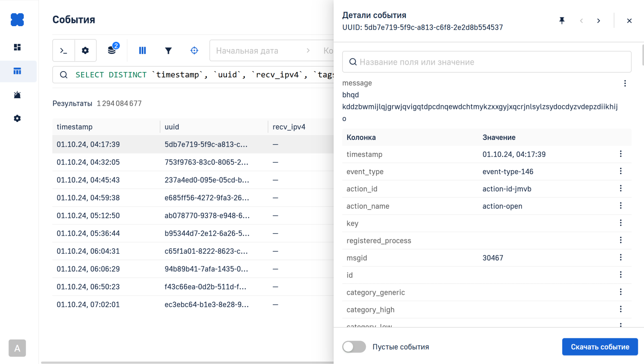This screenshot has height=364, width=644.
Task: Open the events table section in sidebar
Action: (17, 71)
